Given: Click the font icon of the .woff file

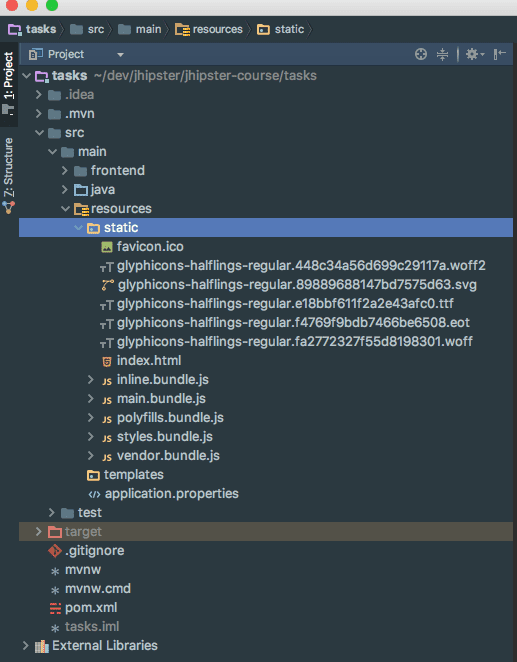Looking at the screenshot, I should [x=107, y=342].
